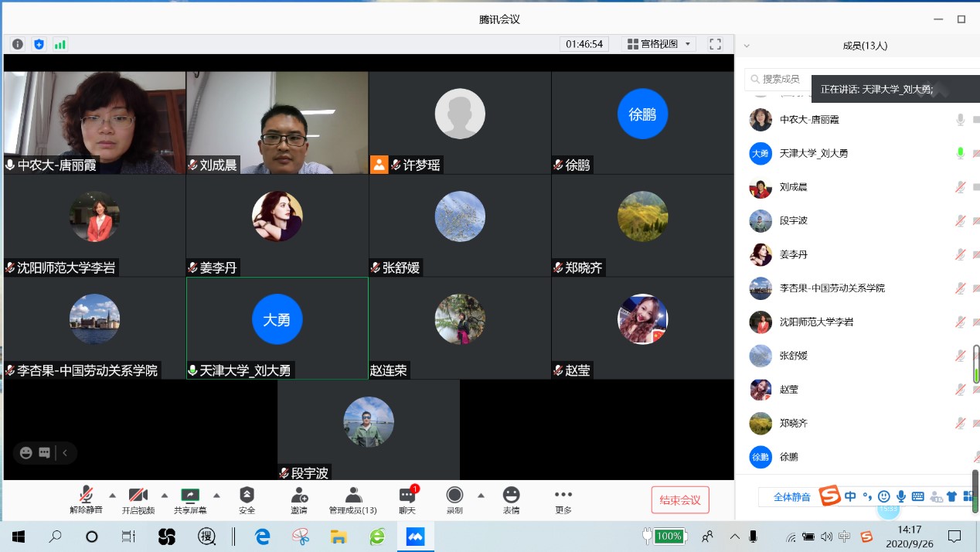980x552 pixels.
Task: Open the 聊天 chat panel
Action: click(x=407, y=500)
